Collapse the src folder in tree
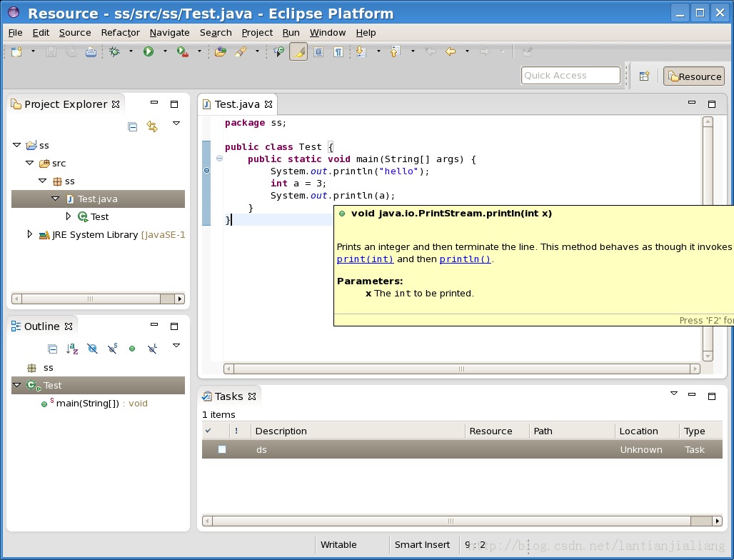The image size is (734, 560). 29,164
